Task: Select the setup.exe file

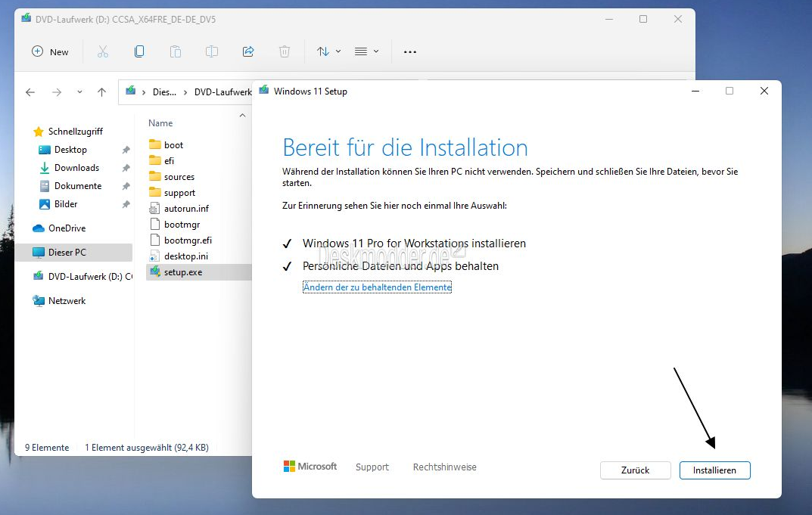Action: click(x=199, y=272)
